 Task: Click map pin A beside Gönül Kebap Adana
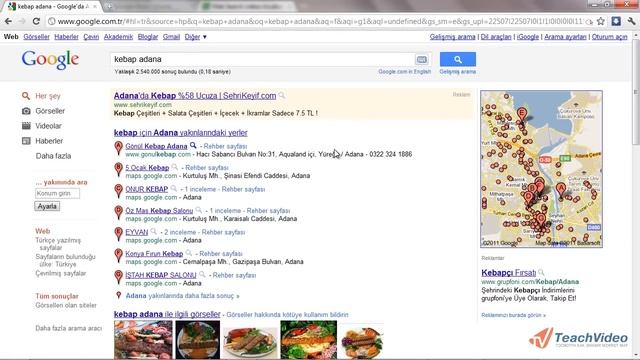point(118,148)
